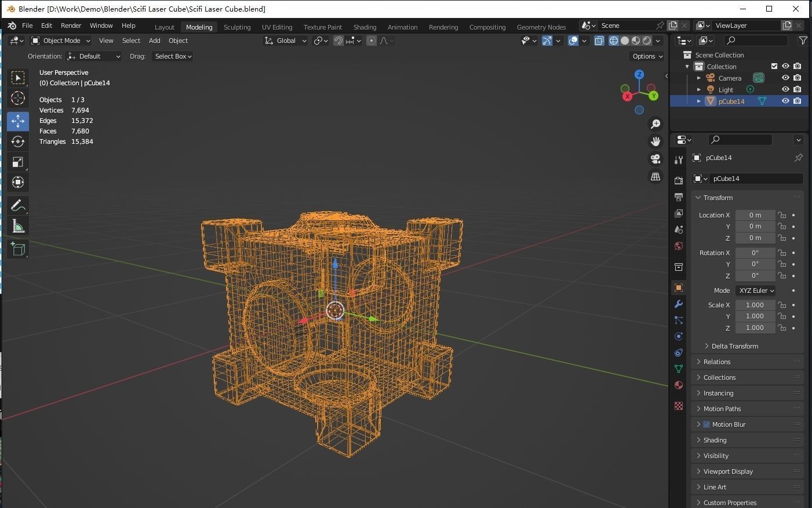812x508 pixels.
Task: Open the Object Constraints properties tab
Action: [679, 353]
